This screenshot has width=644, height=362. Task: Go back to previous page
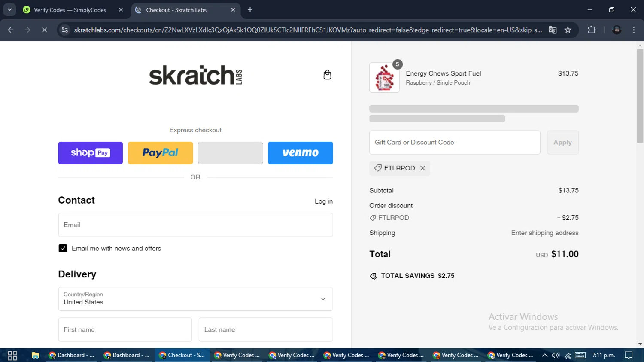[11, 30]
